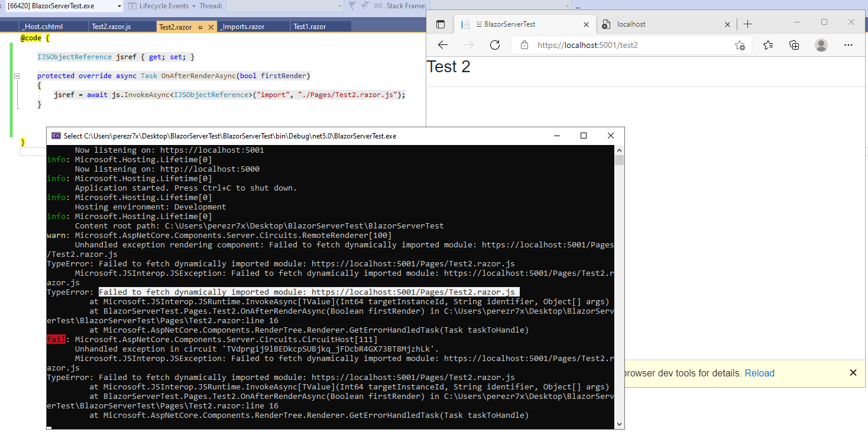Open Edge profile avatar

pyautogui.click(x=821, y=45)
